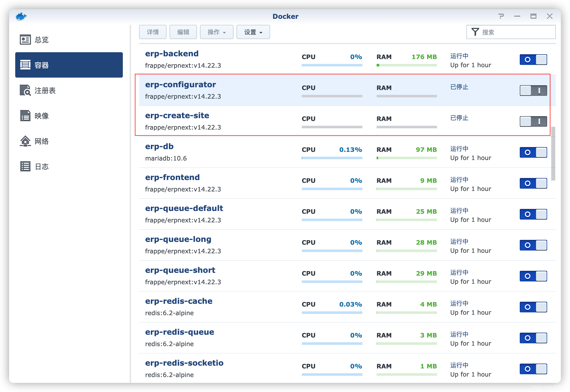Turn on the erp-configurator container switch
Screen dimensions: 570x392
click(x=533, y=91)
